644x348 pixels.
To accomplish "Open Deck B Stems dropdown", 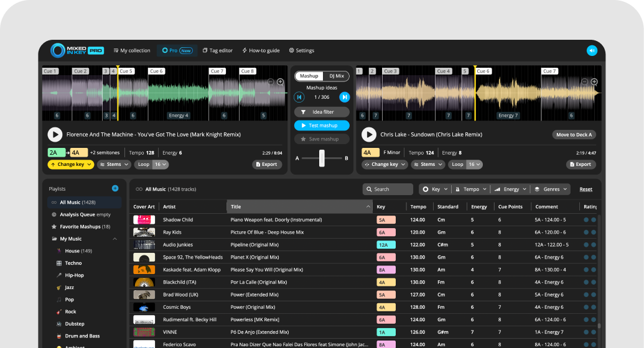I will [428, 165].
